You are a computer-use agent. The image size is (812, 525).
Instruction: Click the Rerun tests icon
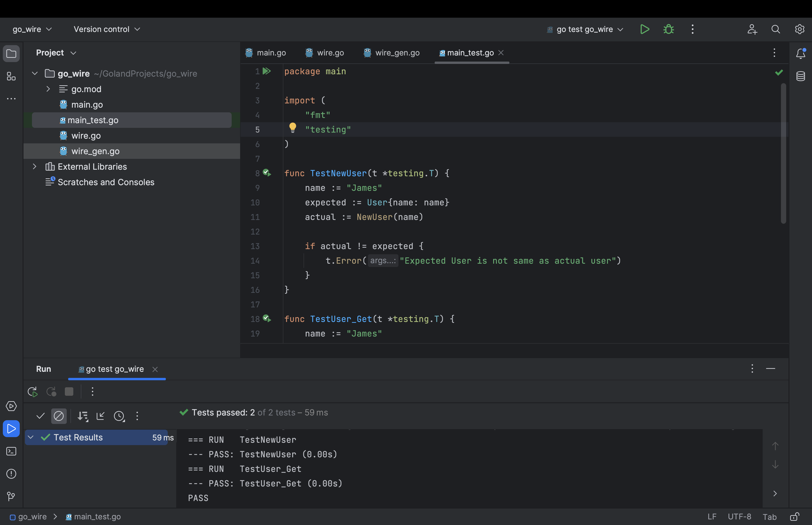click(x=33, y=392)
